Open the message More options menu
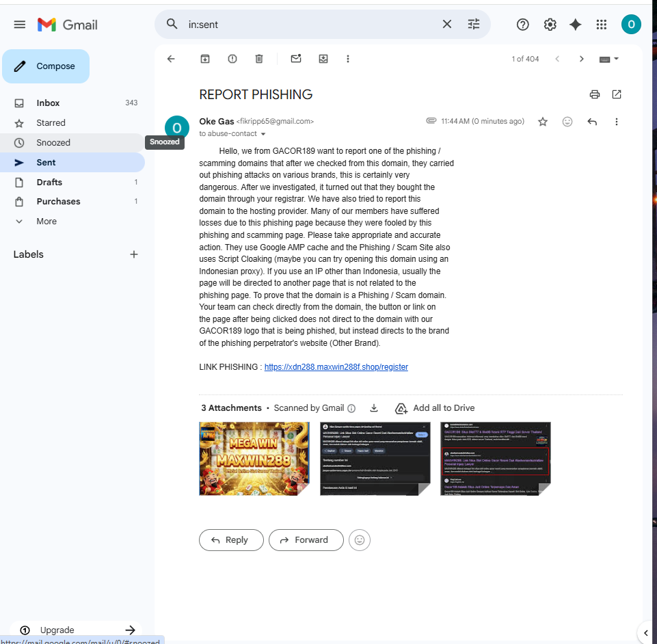This screenshot has height=644, width=657. pyautogui.click(x=617, y=122)
